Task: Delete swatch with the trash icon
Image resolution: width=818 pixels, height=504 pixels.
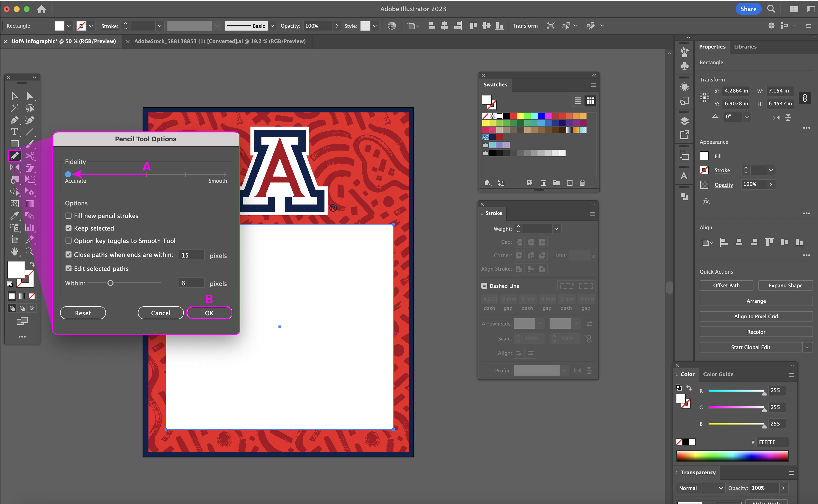Action: (x=582, y=183)
